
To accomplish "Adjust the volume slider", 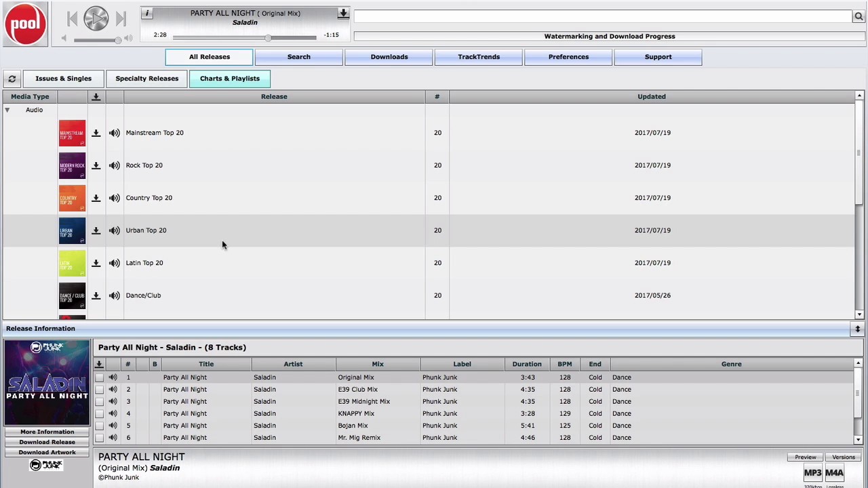I will [x=96, y=40].
